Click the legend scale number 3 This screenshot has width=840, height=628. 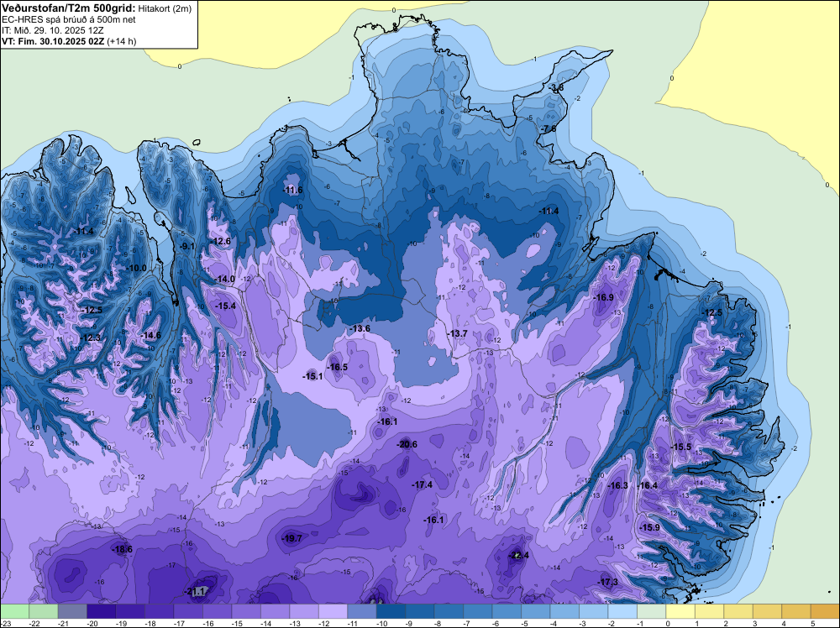click(x=755, y=623)
